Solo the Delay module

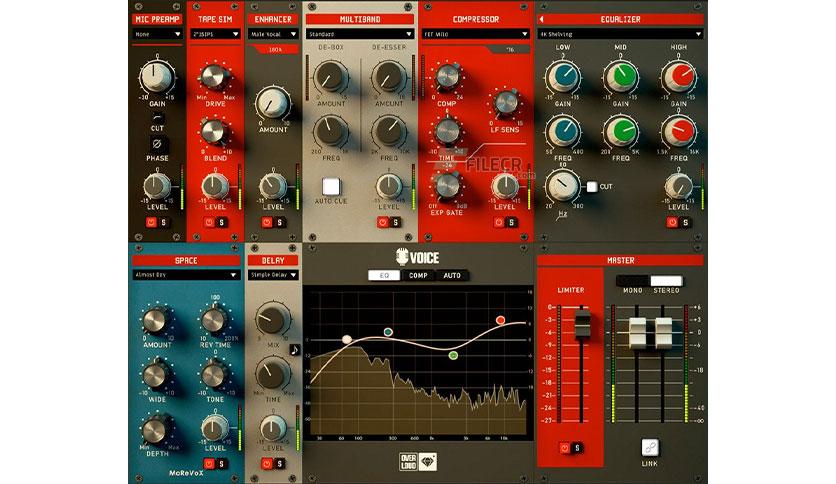[279, 464]
